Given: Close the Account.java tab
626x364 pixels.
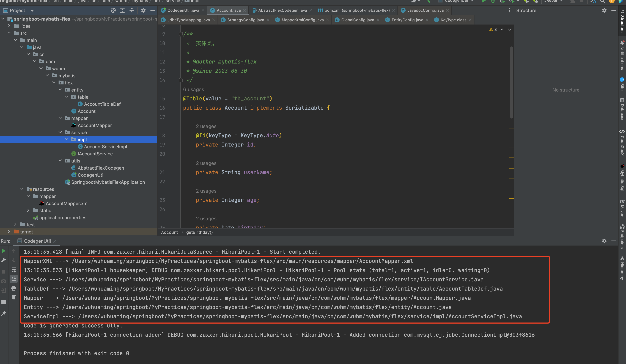Looking at the screenshot, I should point(245,10).
